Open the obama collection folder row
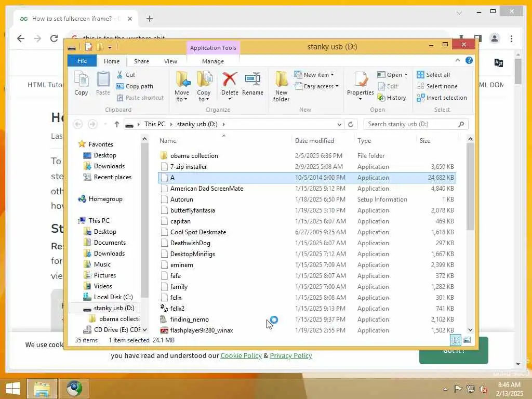Viewport: 532px width, 399px height. click(307, 156)
